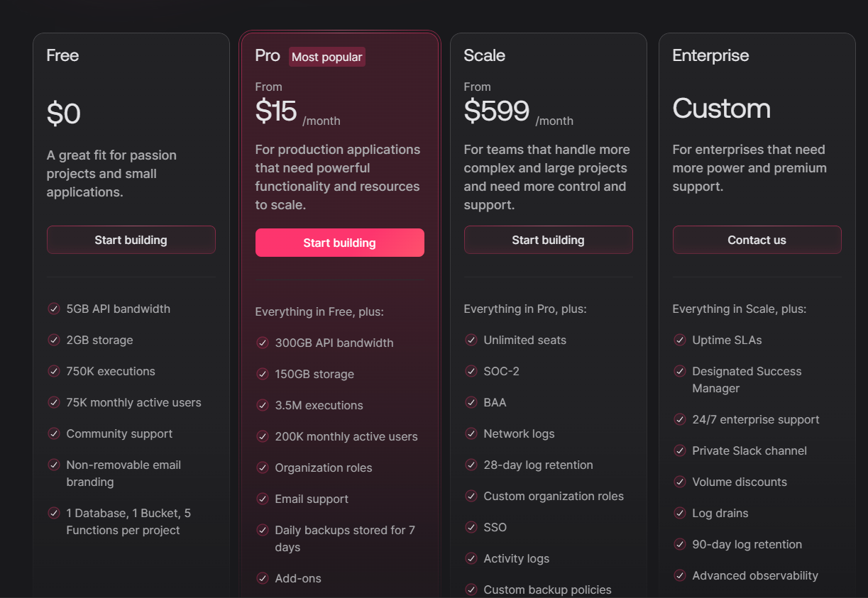This screenshot has height=598, width=868.
Task: Click check icon next to Email support
Action: (x=262, y=499)
